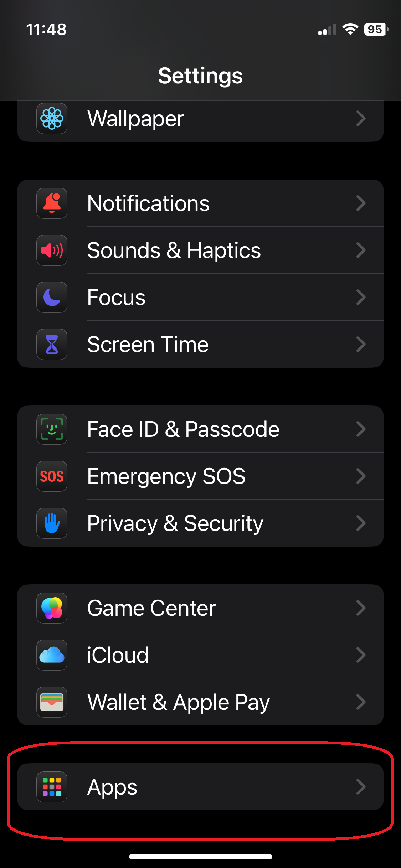Image resolution: width=401 pixels, height=868 pixels.
Task: Tap the Face ID green face icon
Action: (x=52, y=429)
